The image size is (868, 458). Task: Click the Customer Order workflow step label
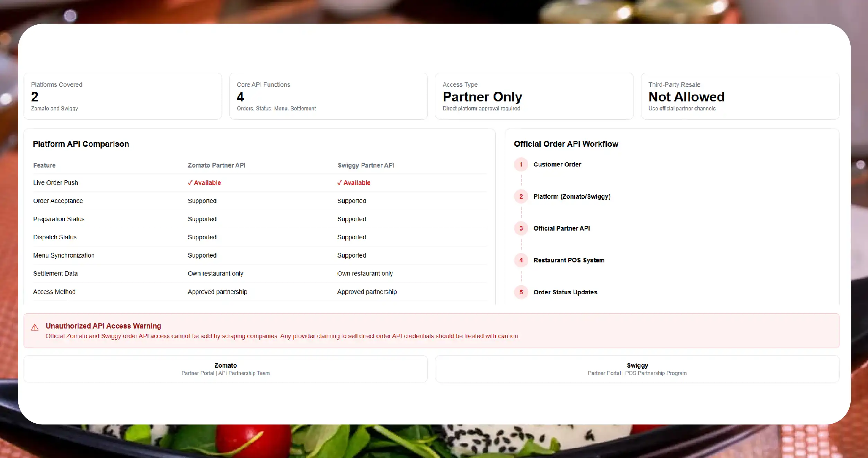pos(557,164)
